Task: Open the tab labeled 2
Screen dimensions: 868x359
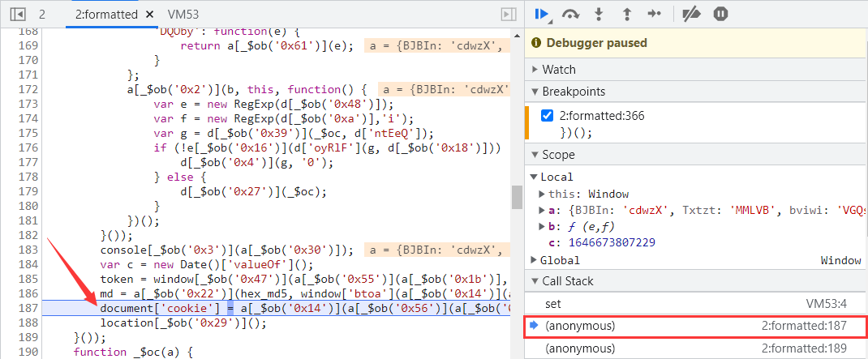Action: coord(42,15)
